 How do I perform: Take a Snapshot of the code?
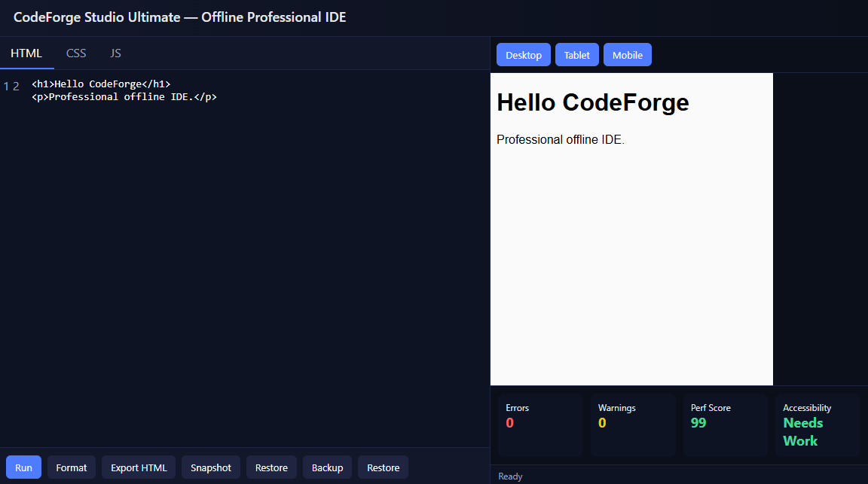211,467
